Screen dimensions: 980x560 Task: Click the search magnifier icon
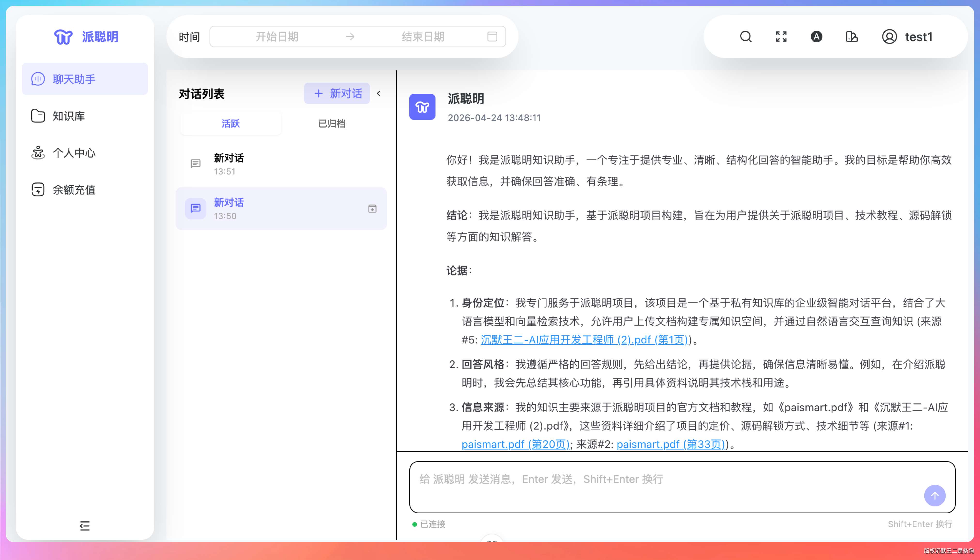[x=745, y=37]
